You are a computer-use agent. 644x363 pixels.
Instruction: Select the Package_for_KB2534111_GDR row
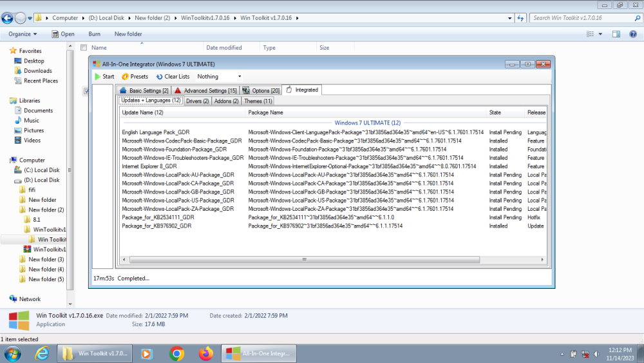[x=333, y=217]
